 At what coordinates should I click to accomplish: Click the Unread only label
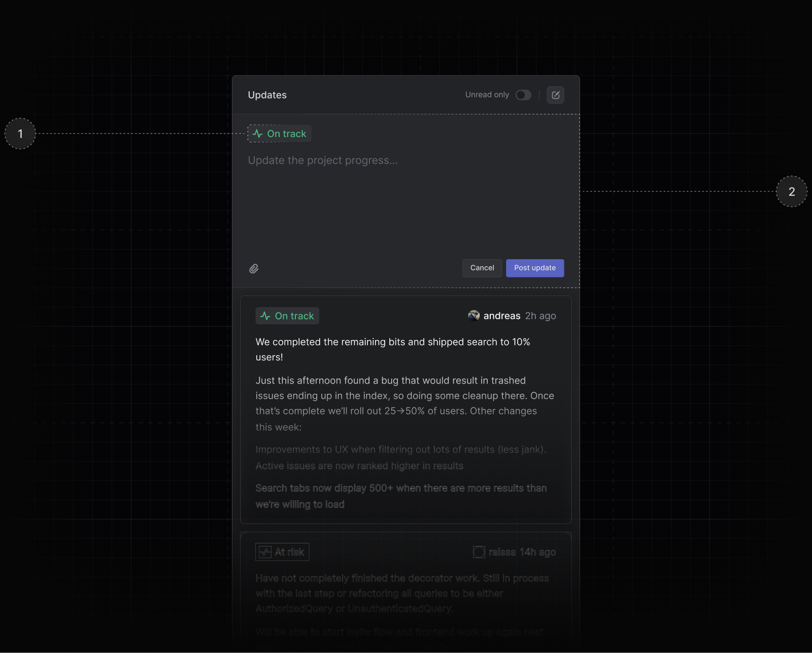tap(487, 95)
